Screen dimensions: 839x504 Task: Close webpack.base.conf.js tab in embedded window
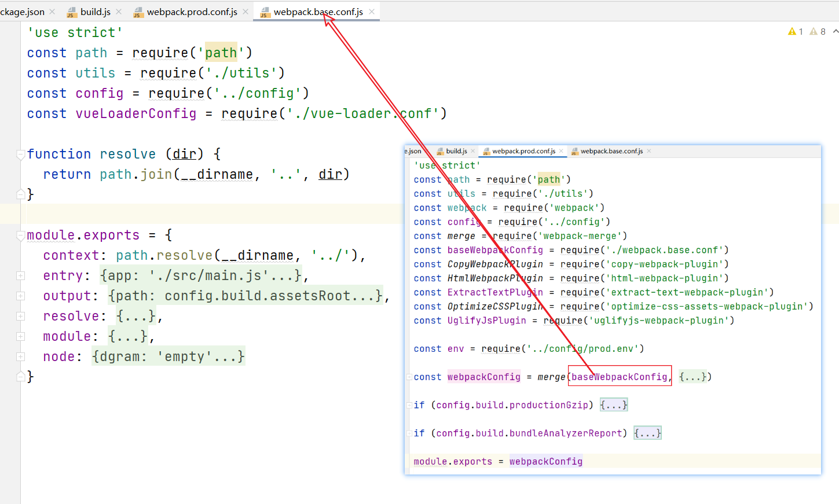pos(649,151)
